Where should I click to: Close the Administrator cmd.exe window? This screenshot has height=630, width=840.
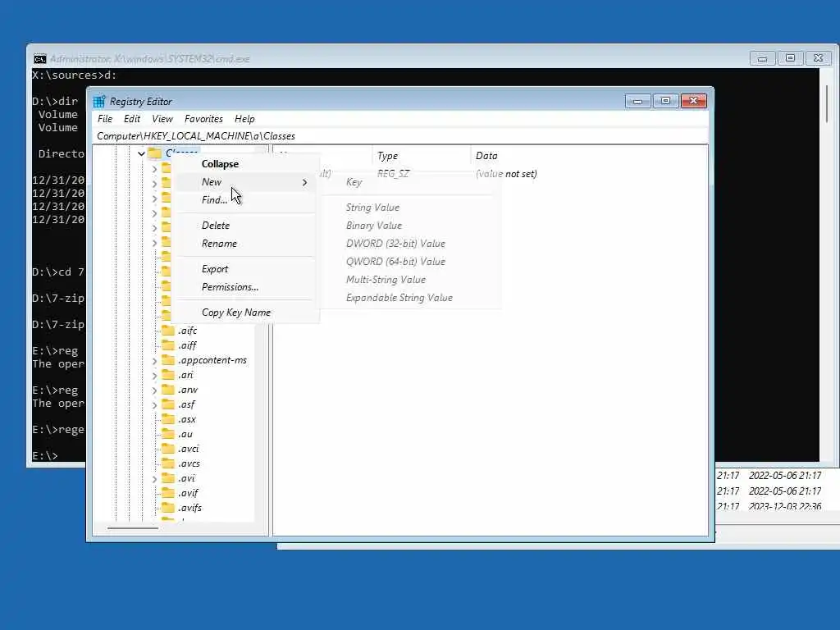819,58
